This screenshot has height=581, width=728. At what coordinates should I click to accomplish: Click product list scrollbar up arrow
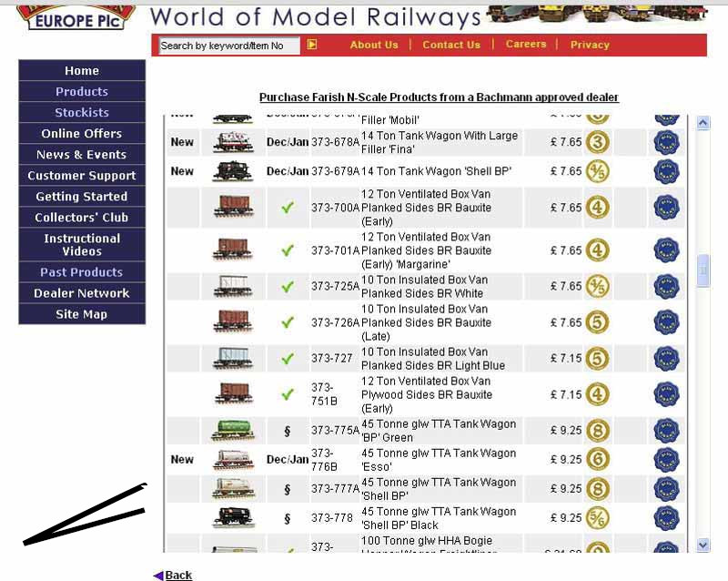(703, 123)
